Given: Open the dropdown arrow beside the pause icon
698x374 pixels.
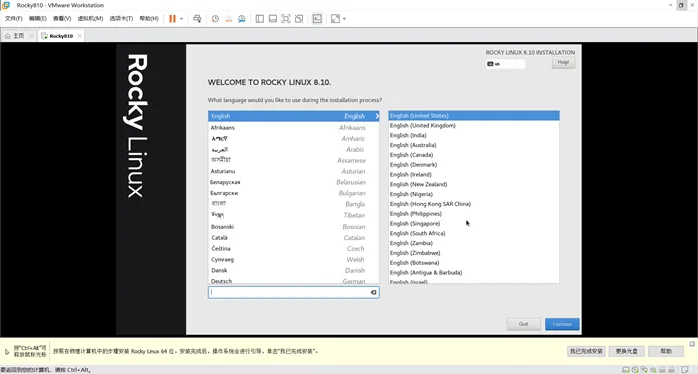Looking at the screenshot, I should tap(181, 19).
